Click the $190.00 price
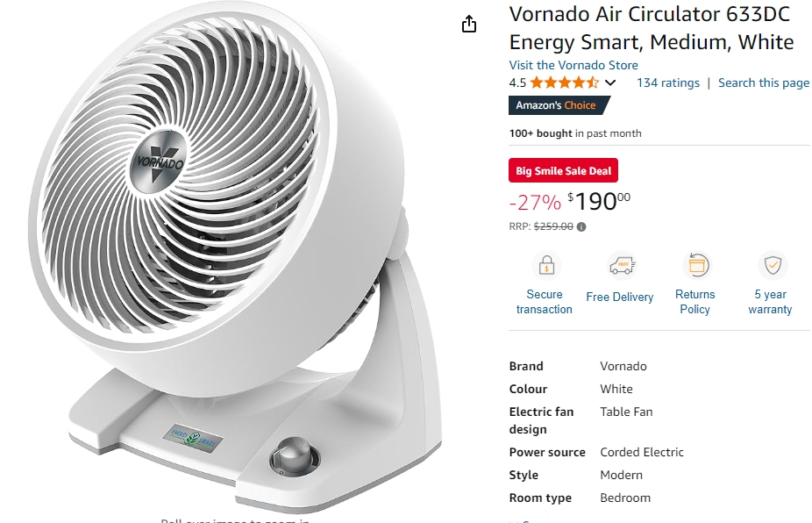Screen dimensions: 812x523 pyautogui.click(x=599, y=201)
